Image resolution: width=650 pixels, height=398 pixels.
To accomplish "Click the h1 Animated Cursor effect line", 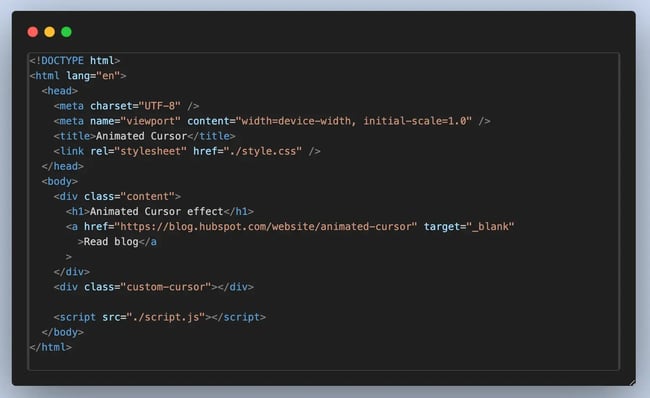I will click(x=160, y=211).
